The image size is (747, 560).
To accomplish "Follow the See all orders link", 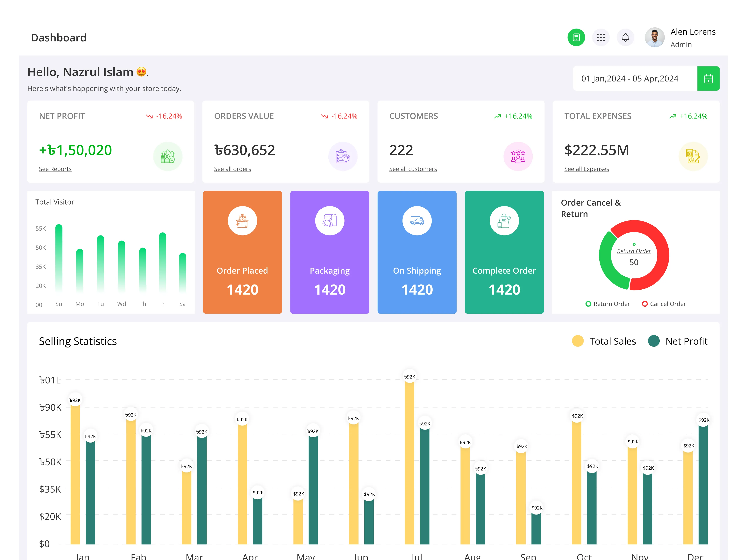I will tap(232, 169).
